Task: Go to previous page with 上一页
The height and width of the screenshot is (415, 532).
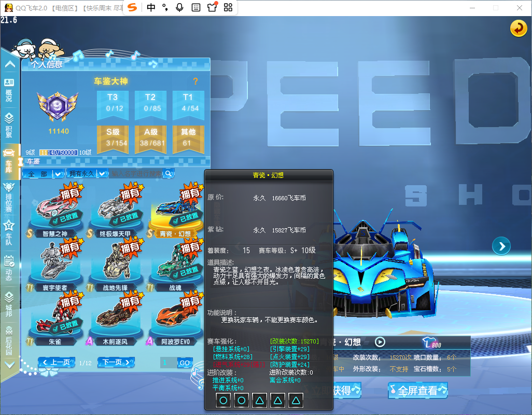Action: 57,363
